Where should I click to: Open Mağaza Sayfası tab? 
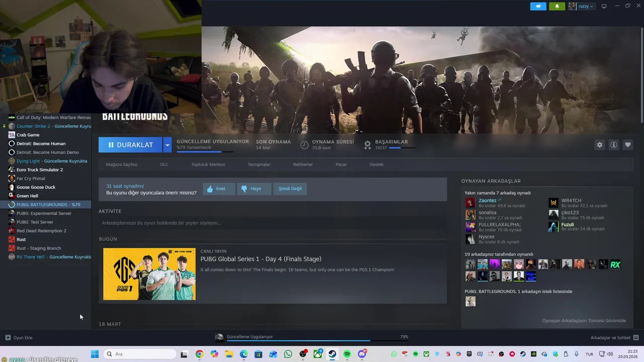point(121,164)
